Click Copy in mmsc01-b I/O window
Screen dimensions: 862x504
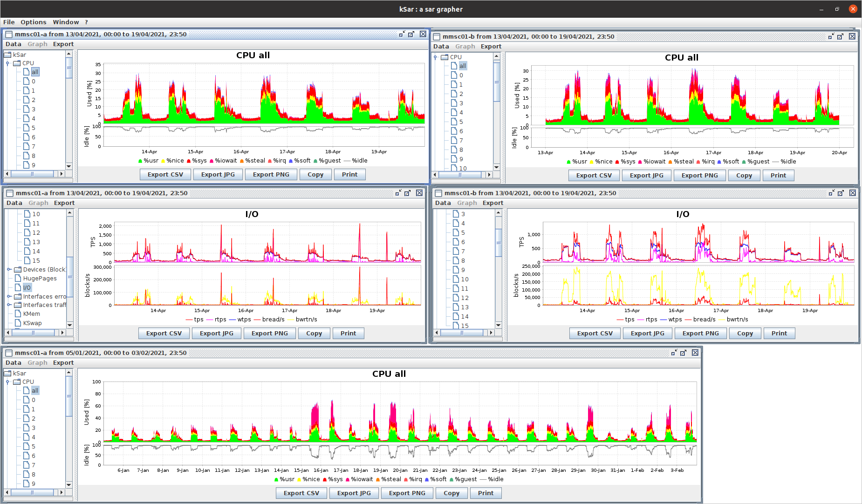click(745, 333)
